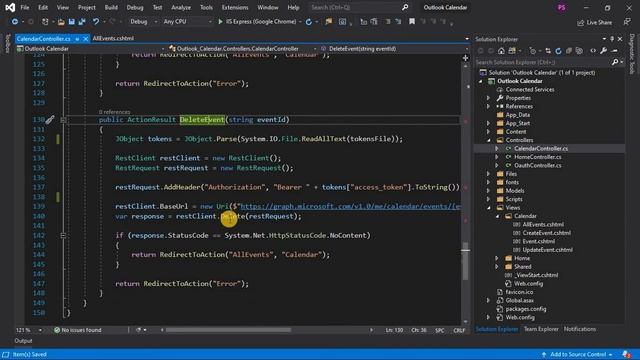Click the feedback icon in top right
The height and width of the screenshot is (360, 640).
coord(627,22)
